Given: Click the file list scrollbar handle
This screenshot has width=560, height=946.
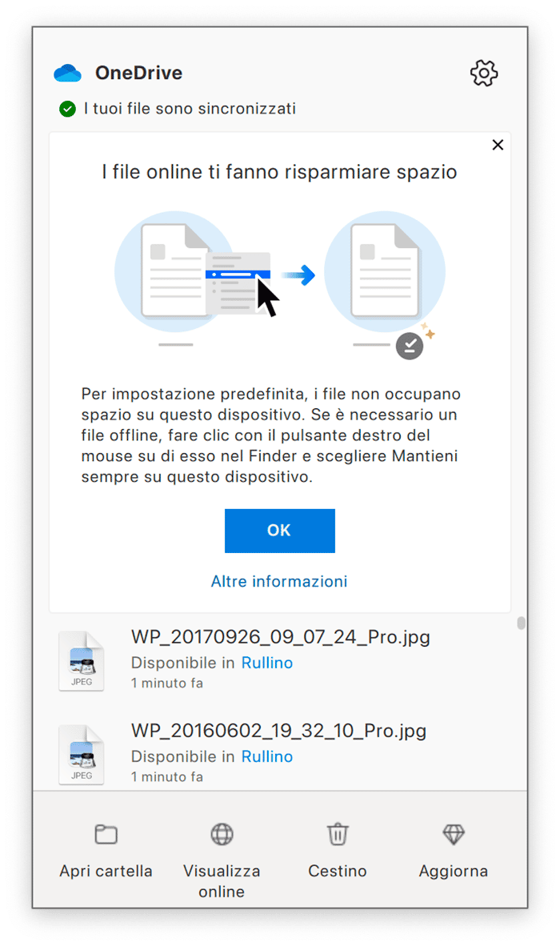Looking at the screenshot, I should [x=521, y=623].
